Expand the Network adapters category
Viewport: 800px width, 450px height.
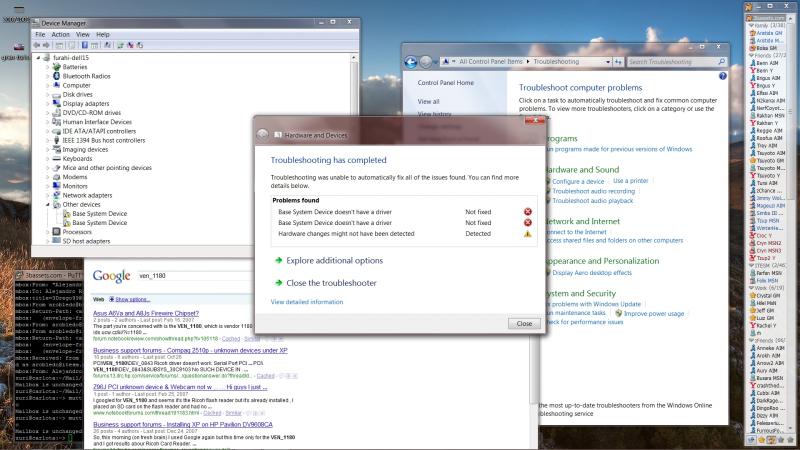click(x=47, y=195)
